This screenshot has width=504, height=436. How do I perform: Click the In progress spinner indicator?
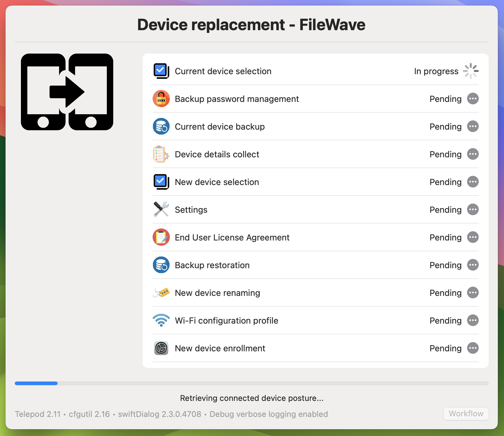pyautogui.click(x=471, y=71)
